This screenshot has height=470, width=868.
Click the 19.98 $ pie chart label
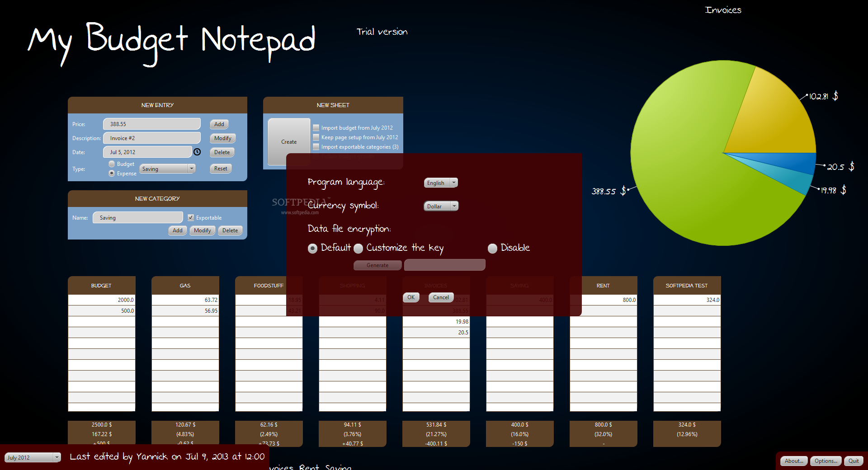click(x=834, y=190)
